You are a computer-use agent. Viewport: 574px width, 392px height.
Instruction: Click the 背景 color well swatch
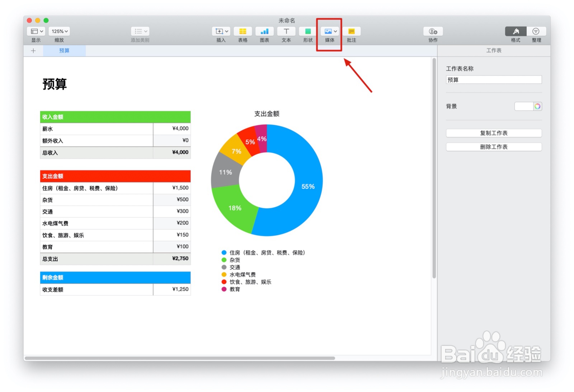(x=524, y=106)
